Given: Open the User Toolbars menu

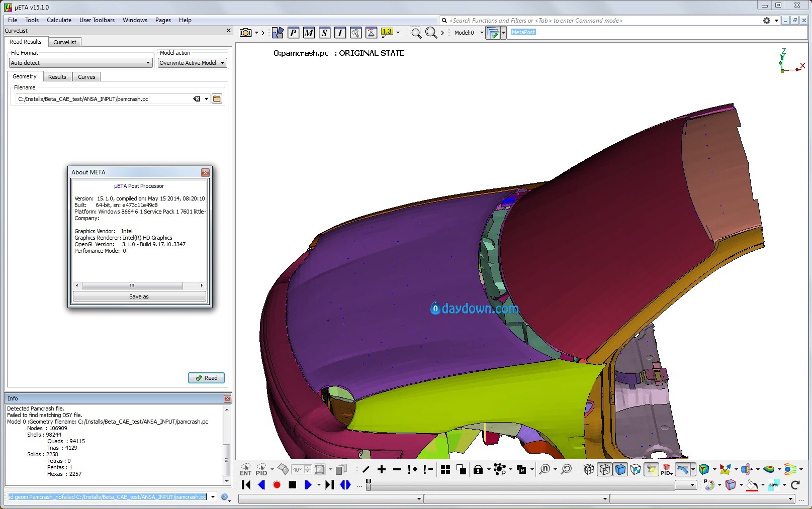Looking at the screenshot, I should [97, 20].
